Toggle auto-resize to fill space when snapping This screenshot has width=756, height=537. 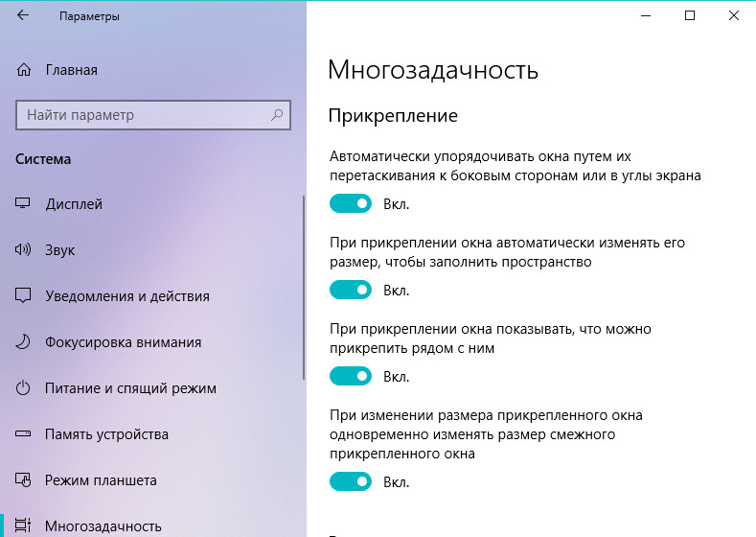351,290
